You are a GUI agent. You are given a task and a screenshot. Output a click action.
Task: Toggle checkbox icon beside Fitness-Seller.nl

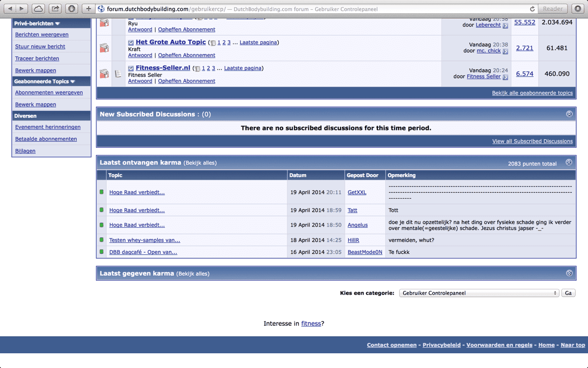131,68
